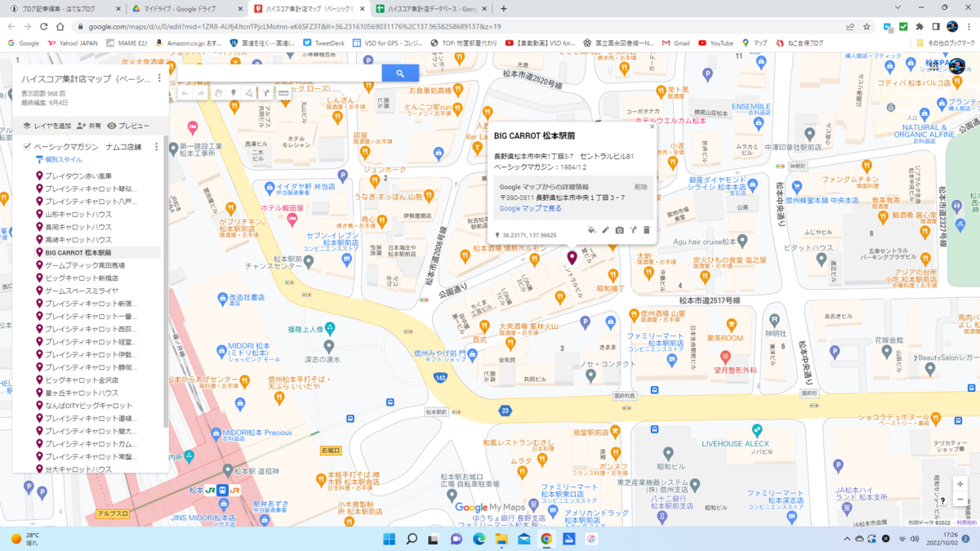
Task: Click the 共有 share button
Action: pyautogui.click(x=88, y=126)
